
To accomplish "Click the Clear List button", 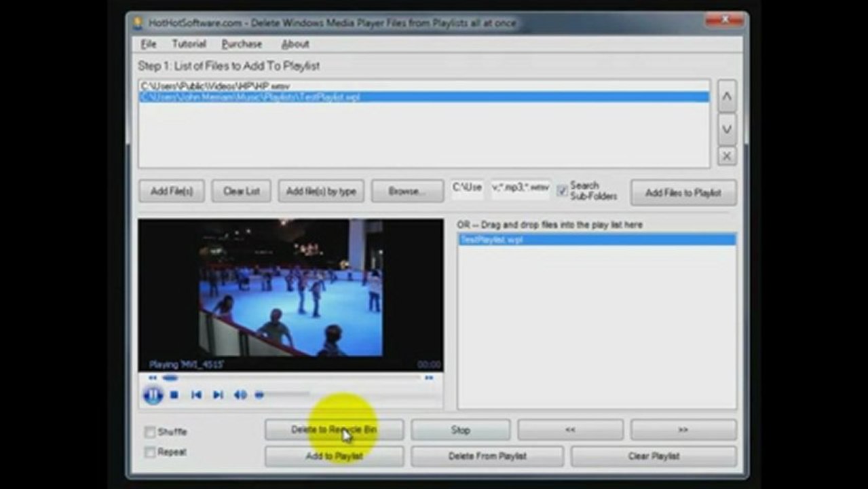I will click(x=242, y=192).
